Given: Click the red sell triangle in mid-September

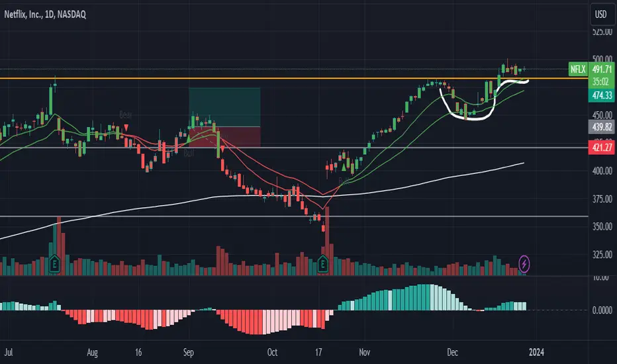Looking at the screenshot, I should tap(222, 149).
